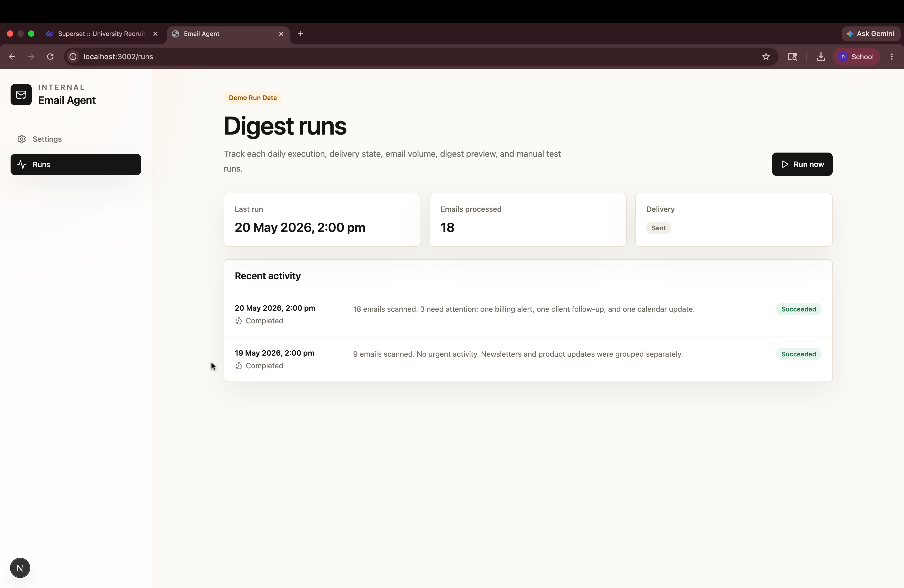Click Completed icon under 20 May run

point(238,321)
